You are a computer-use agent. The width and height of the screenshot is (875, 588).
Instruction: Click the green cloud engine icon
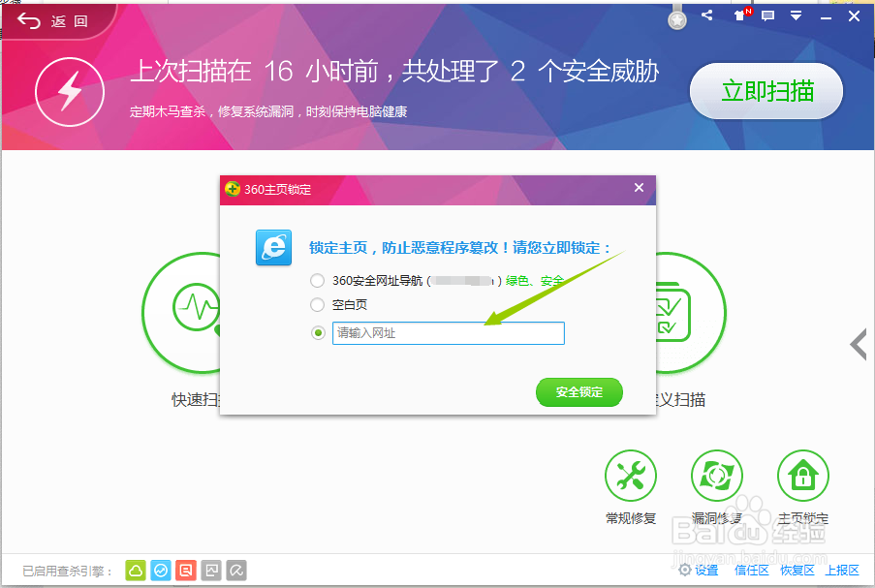tap(136, 571)
